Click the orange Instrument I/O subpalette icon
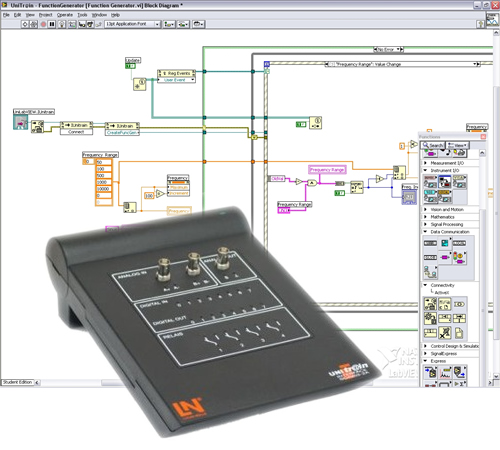This screenshot has height=450, width=500. 445,196
